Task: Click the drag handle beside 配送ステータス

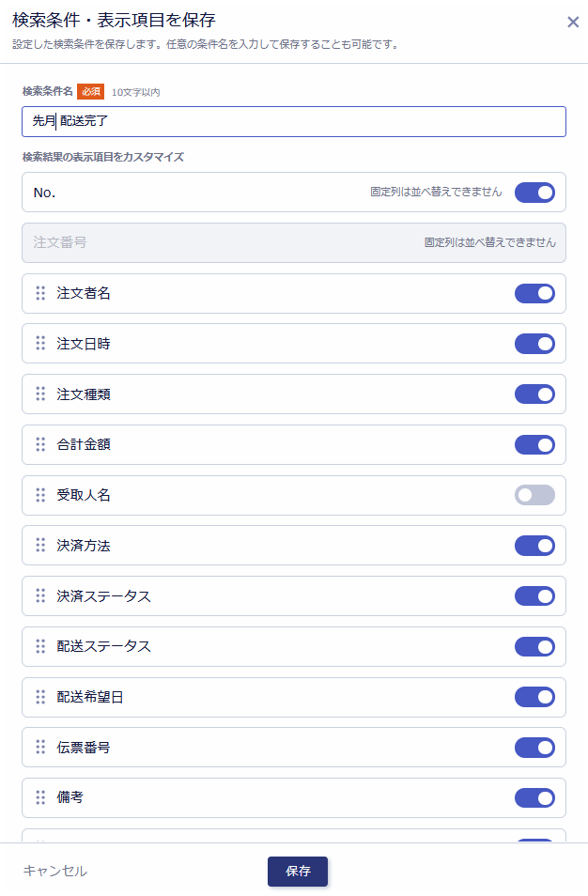Action: (40, 646)
